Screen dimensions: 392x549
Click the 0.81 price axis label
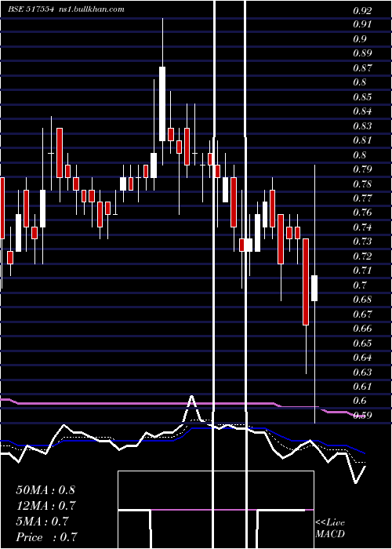[x=362, y=140]
